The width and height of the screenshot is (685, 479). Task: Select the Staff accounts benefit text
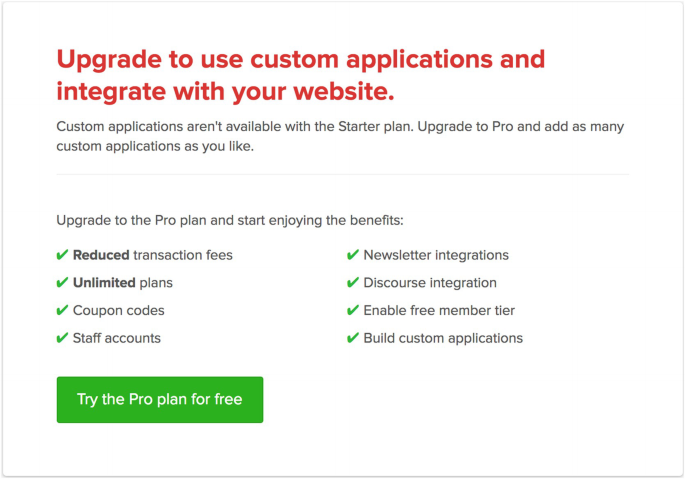pyautogui.click(x=116, y=339)
